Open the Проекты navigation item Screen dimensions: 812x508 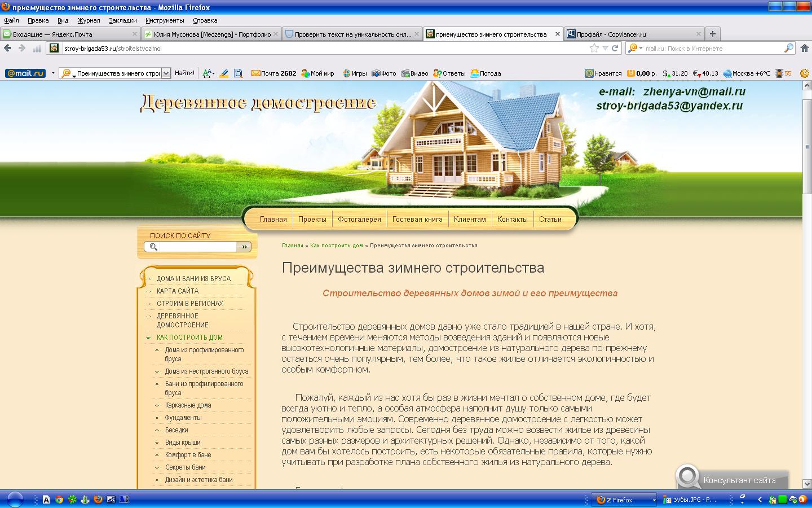[312, 220]
